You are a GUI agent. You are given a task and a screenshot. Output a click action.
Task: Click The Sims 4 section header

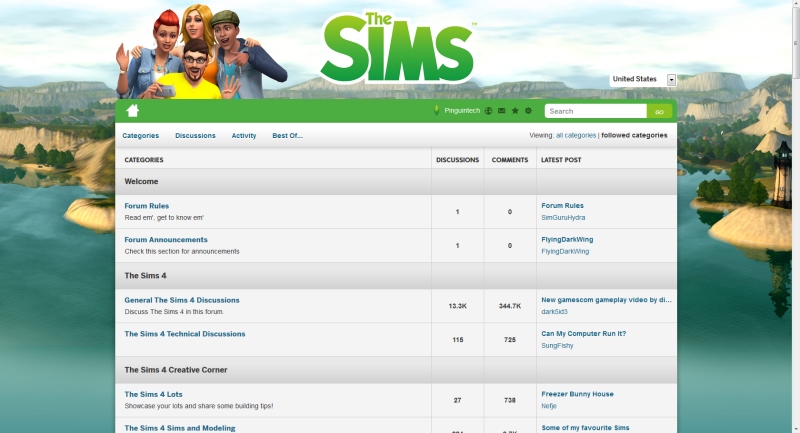tap(145, 276)
